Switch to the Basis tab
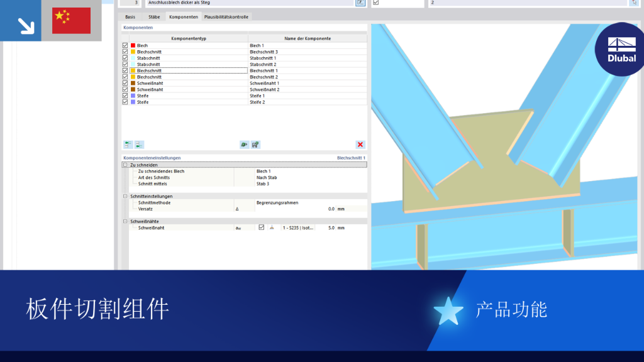 [x=130, y=17]
